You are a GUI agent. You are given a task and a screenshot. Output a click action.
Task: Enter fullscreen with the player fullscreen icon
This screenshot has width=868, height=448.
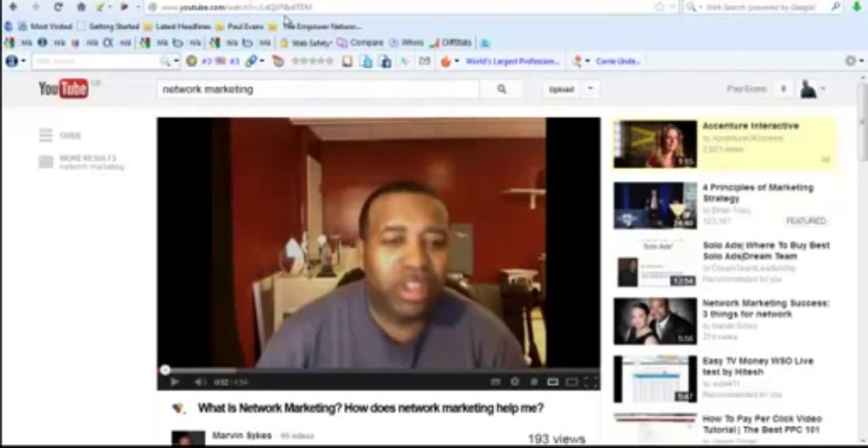click(591, 381)
